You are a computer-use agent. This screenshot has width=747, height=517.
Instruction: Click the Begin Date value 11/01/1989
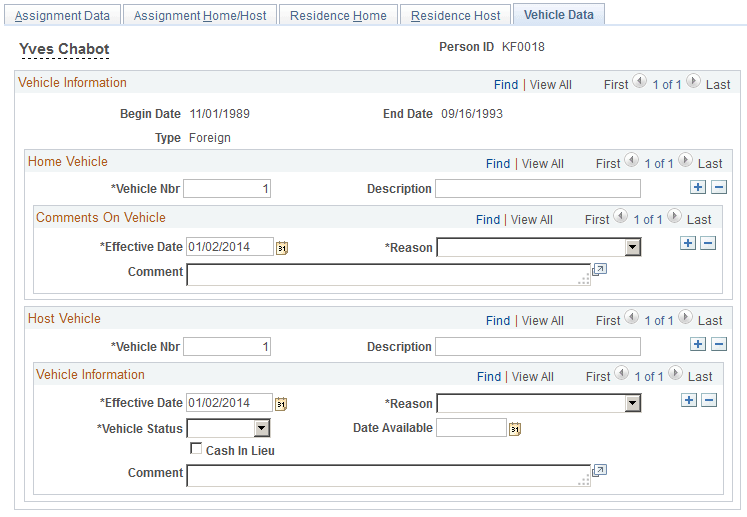point(220,114)
